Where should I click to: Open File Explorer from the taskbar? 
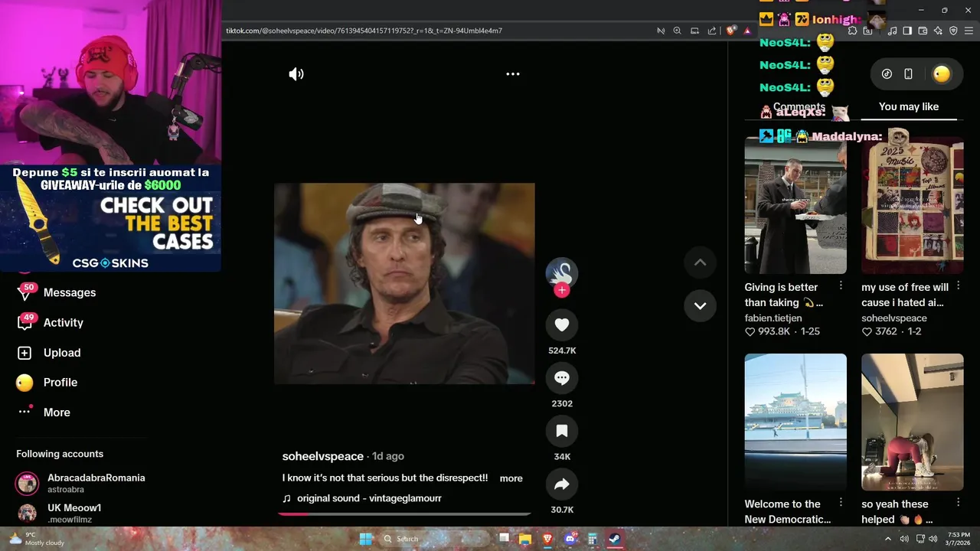525,539
